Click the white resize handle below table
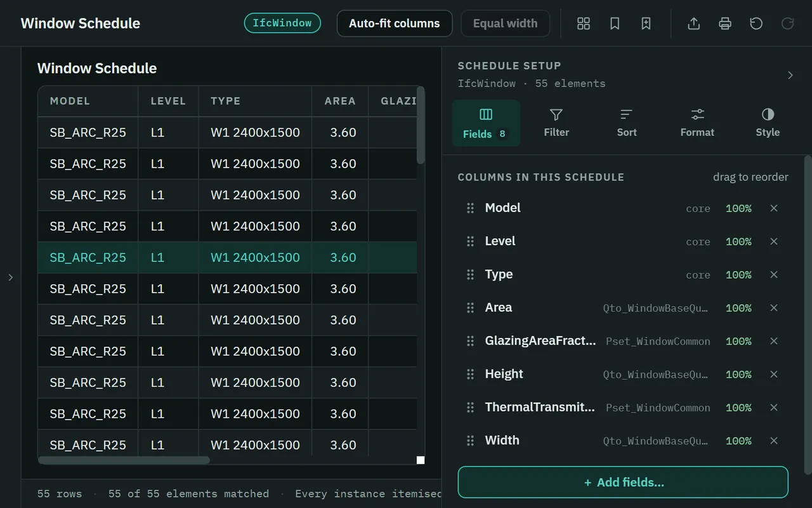The height and width of the screenshot is (508, 812). [x=421, y=460]
